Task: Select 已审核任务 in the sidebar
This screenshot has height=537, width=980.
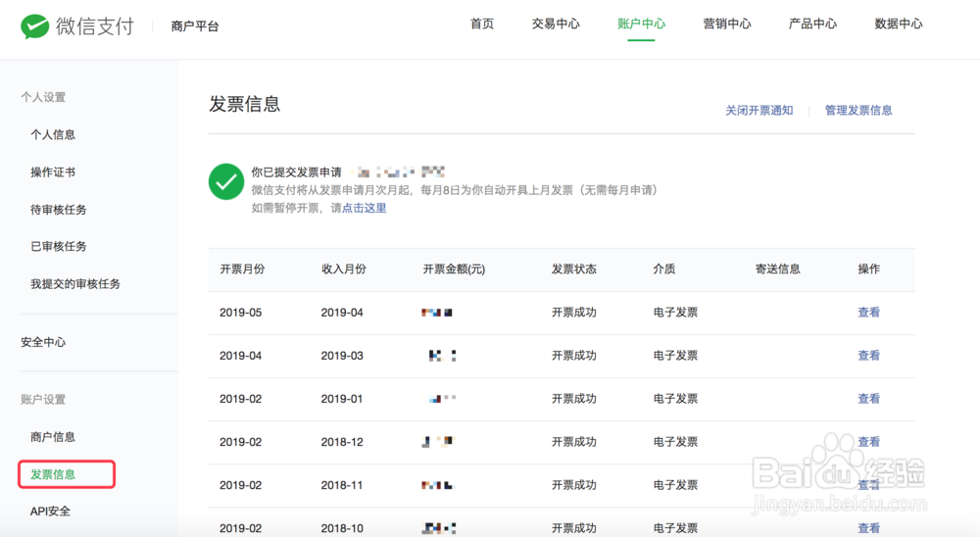Action: [59, 246]
